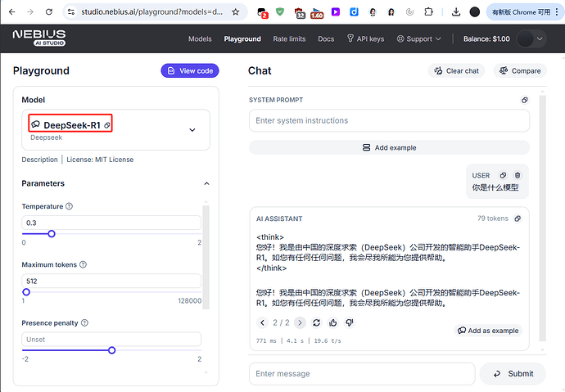Open model Description link
The height and width of the screenshot is (392, 565).
[39, 160]
